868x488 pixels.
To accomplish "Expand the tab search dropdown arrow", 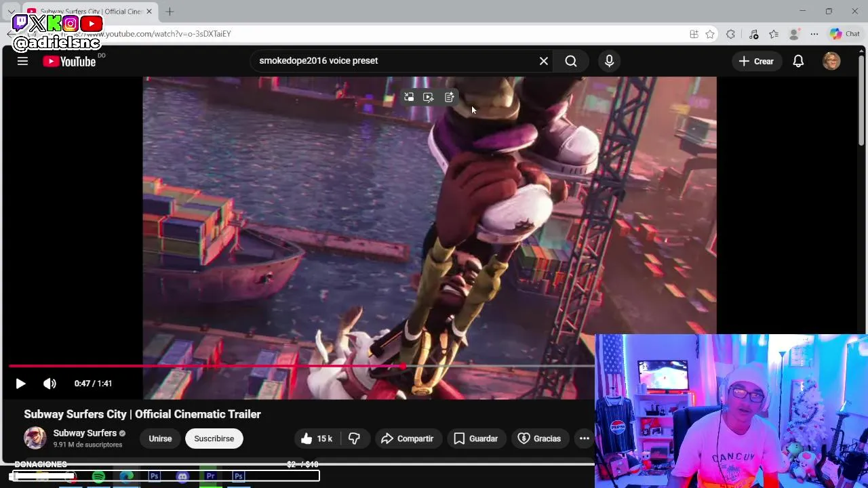I will 12,12.
